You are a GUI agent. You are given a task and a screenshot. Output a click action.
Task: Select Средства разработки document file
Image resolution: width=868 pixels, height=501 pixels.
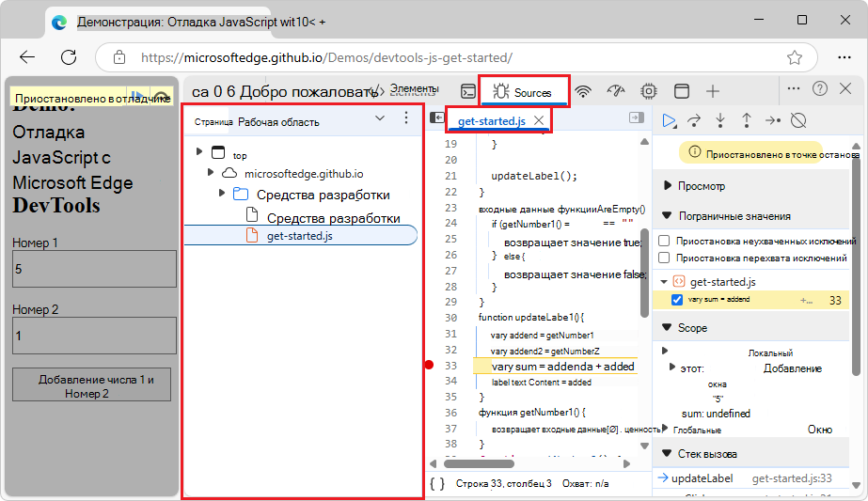(x=333, y=218)
